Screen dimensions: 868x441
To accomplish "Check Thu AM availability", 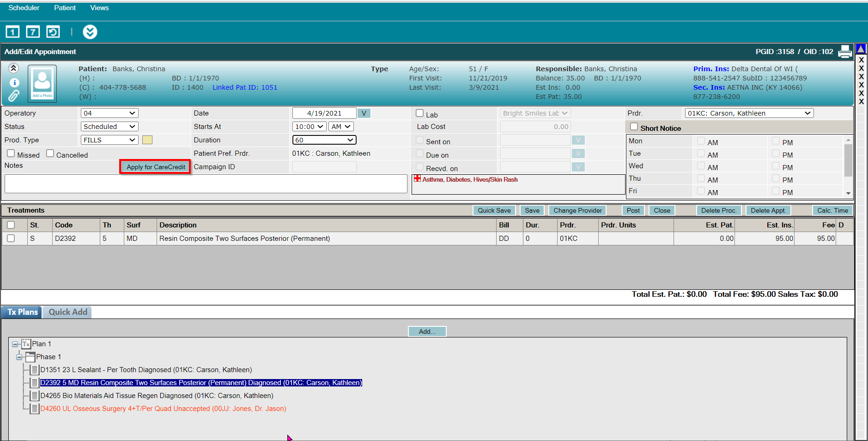I will pyautogui.click(x=701, y=178).
